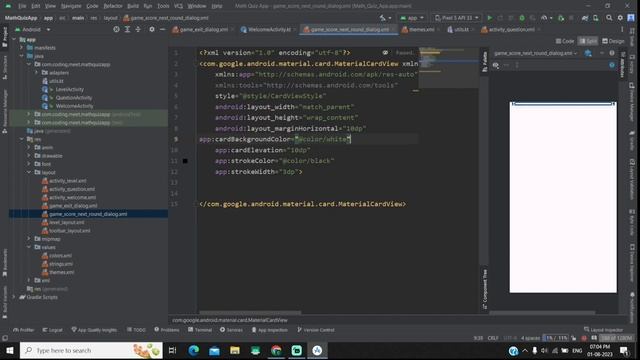The height and width of the screenshot is (360, 640).
Task: Expand the adapters package
Action: point(36,73)
